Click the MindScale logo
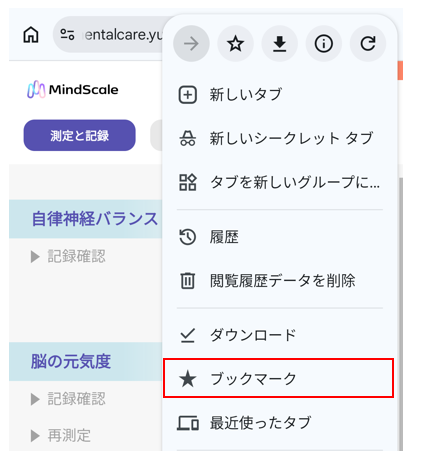The height and width of the screenshot is (469, 422). (x=72, y=90)
